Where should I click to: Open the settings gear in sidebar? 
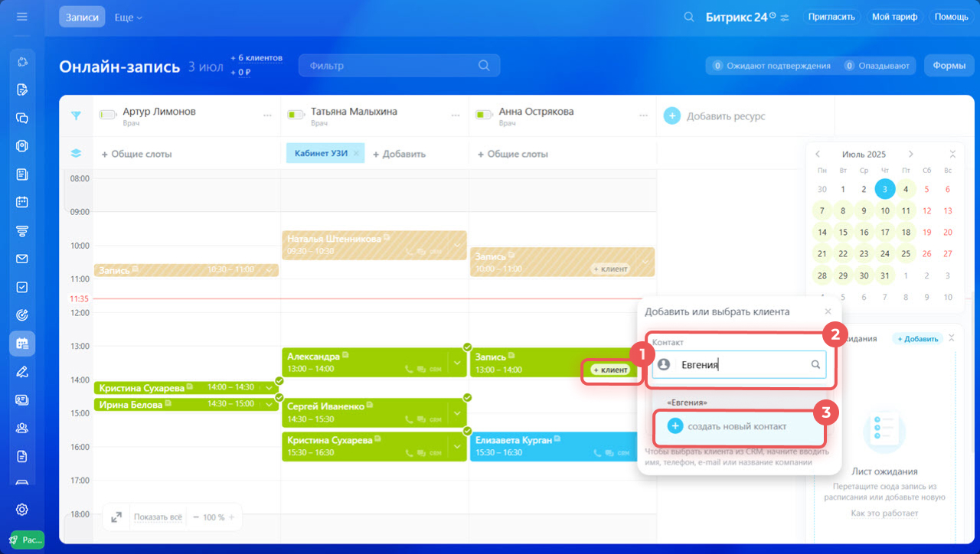[x=21, y=510]
